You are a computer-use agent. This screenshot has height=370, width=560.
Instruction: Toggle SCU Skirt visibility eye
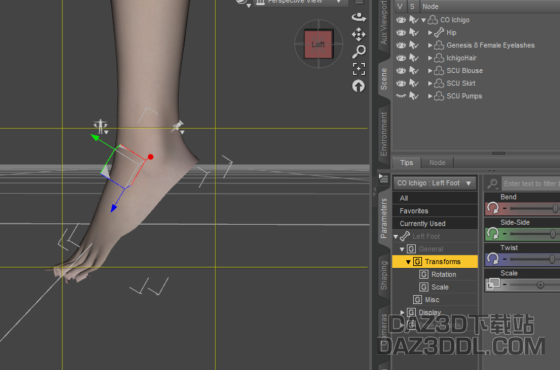[401, 83]
